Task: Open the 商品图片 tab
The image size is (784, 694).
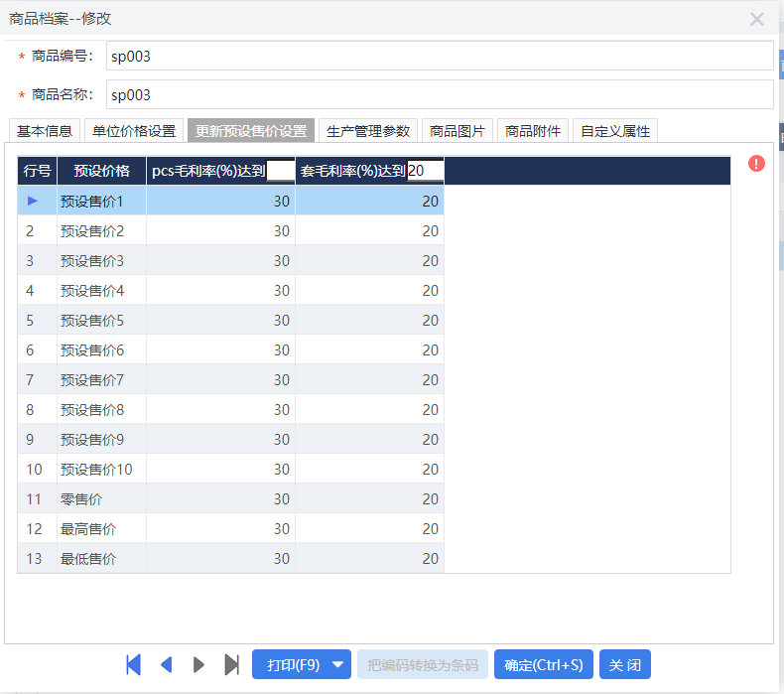Action: click(457, 131)
